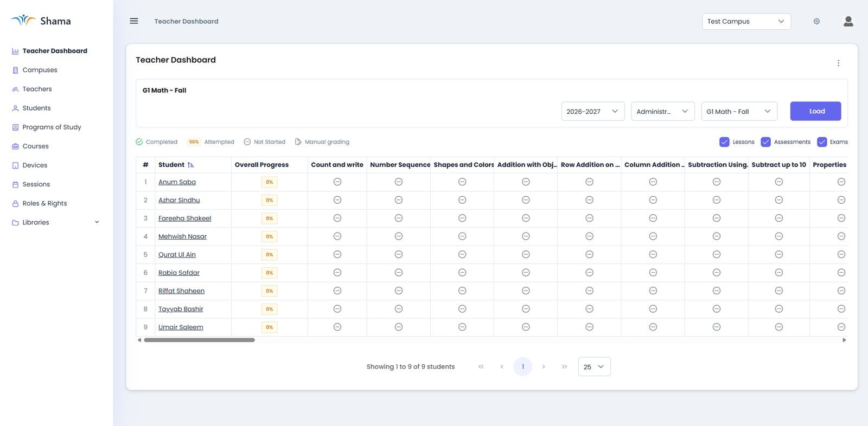Open the Test Campus dropdown

[746, 22]
